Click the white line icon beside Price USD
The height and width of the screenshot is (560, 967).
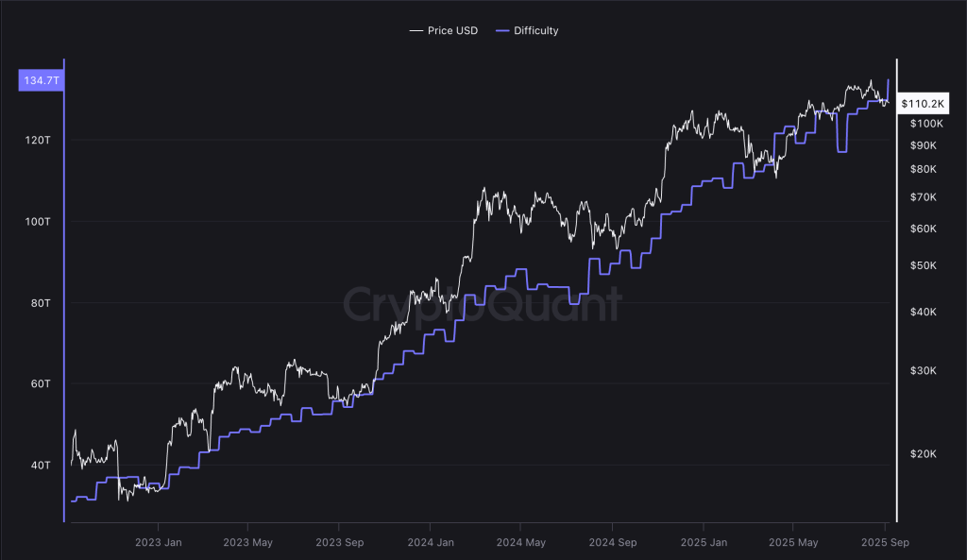tap(416, 31)
